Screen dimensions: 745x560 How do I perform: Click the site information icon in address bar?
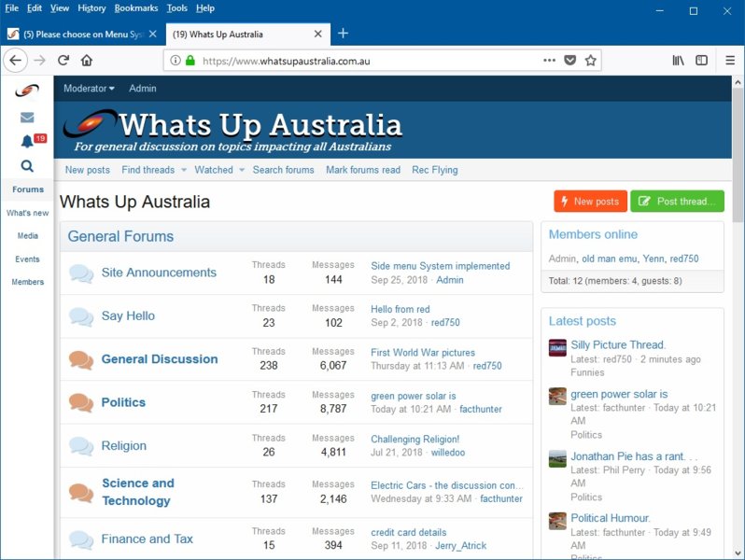[x=176, y=61]
